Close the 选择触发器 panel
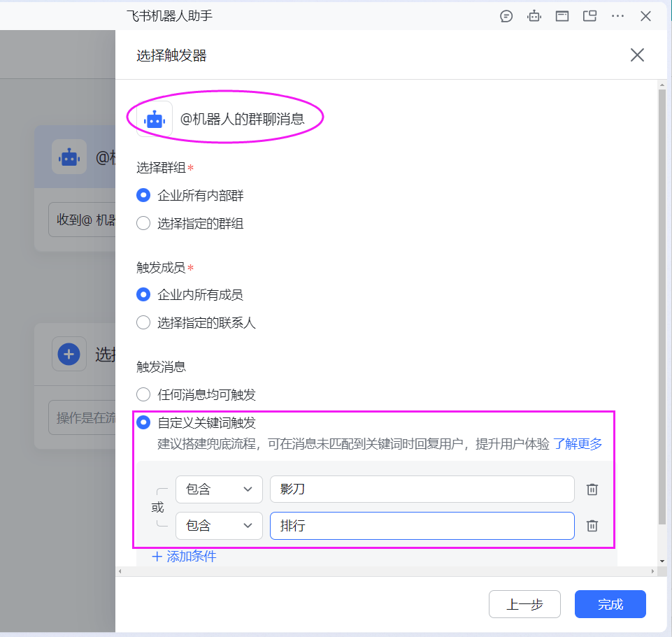Viewport: 672px width, 637px height. (637, 55)
